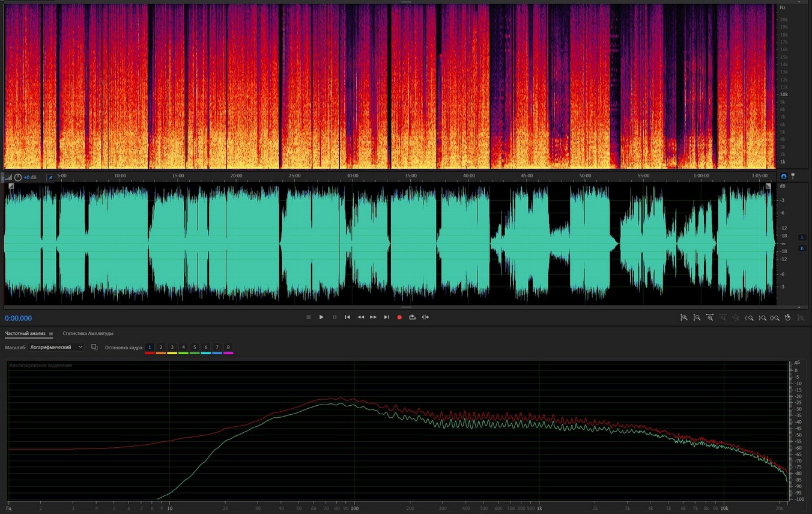Jump to the previous marker with transport
This screenshot has height=514, width=812.
point(347,317)
